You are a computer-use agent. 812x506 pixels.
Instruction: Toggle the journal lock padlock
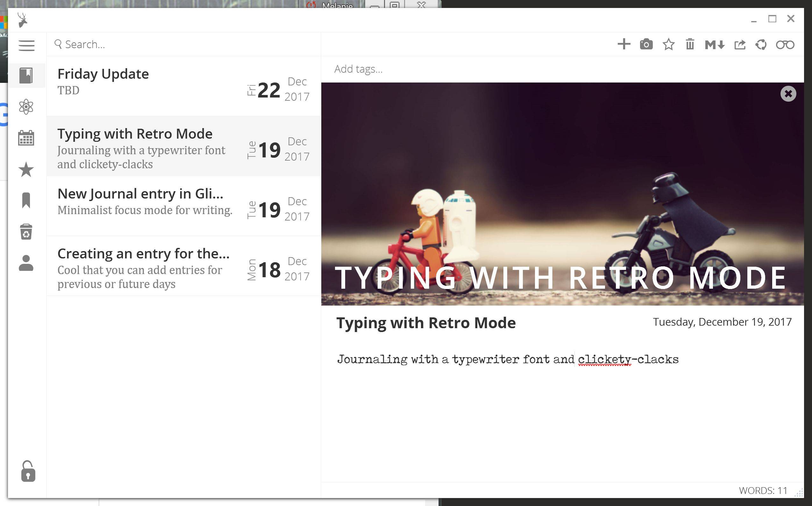click(28, 471)
